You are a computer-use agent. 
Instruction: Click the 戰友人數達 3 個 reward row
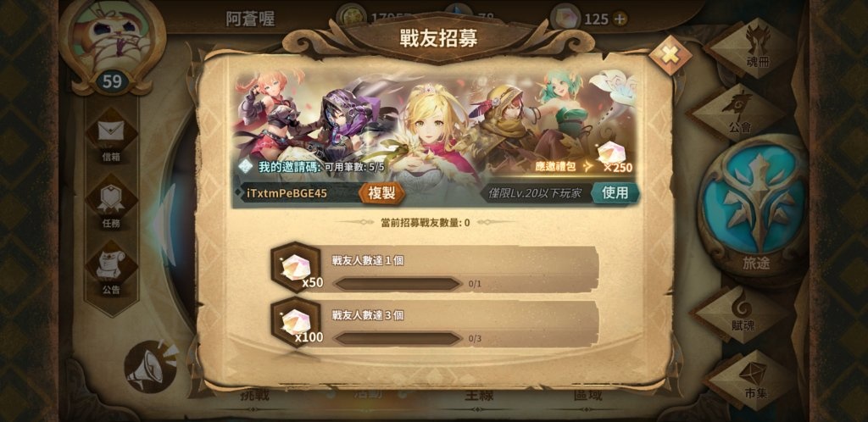click(435, 324)
